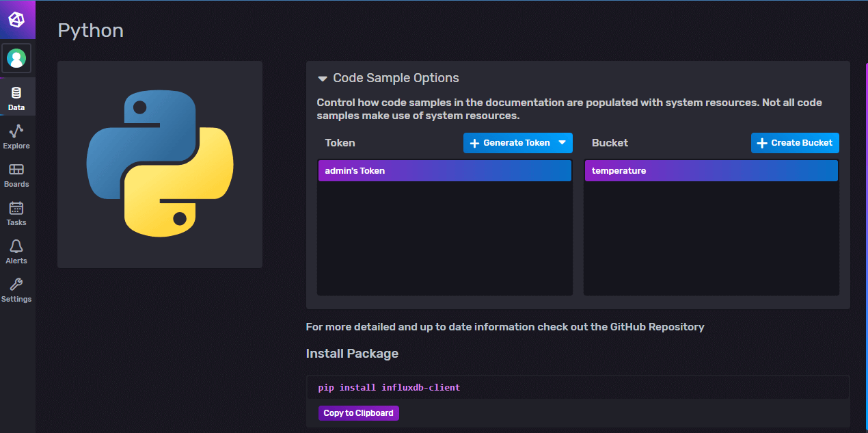Click the Python logo image
The image size is (868, 433).
click(x=160, y=164)
